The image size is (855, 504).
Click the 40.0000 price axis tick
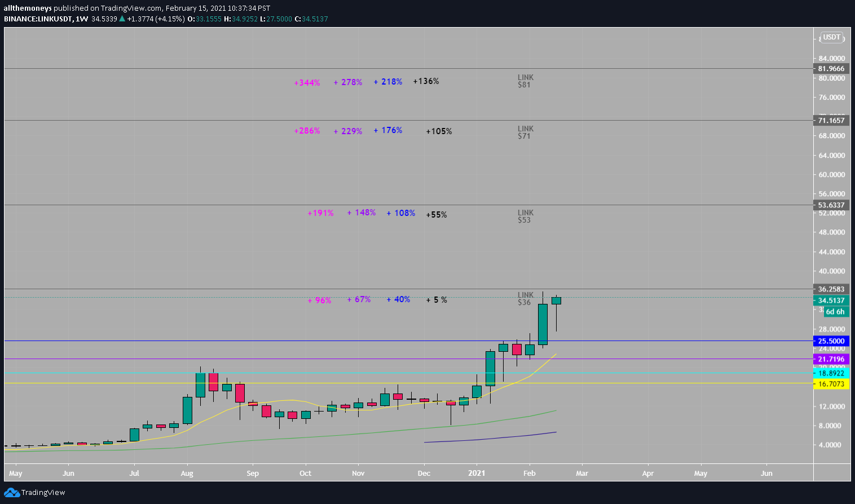832,271
